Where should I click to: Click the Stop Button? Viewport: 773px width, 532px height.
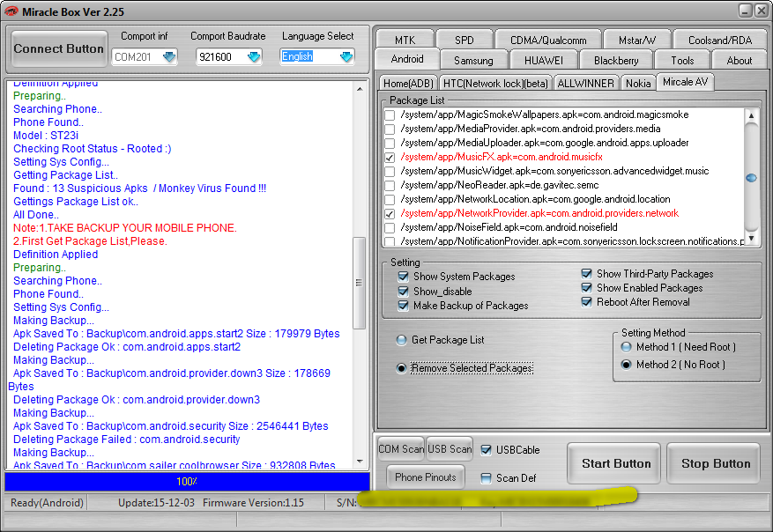tap(713, 463)
